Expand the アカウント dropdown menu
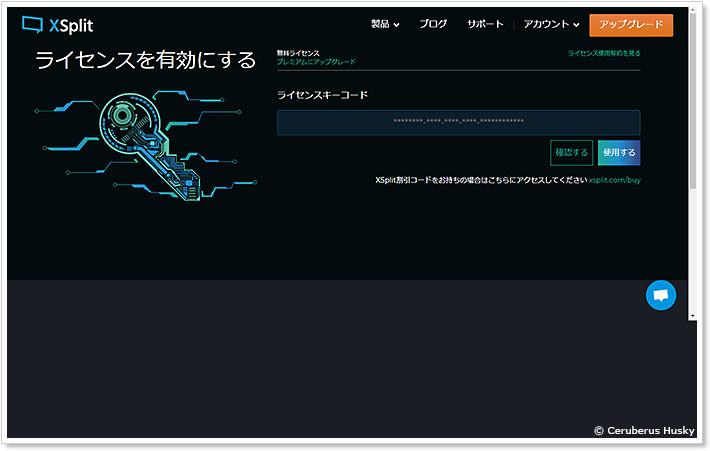Image resolution: width=710 pixels, height=451 pixels. [552, 24]
